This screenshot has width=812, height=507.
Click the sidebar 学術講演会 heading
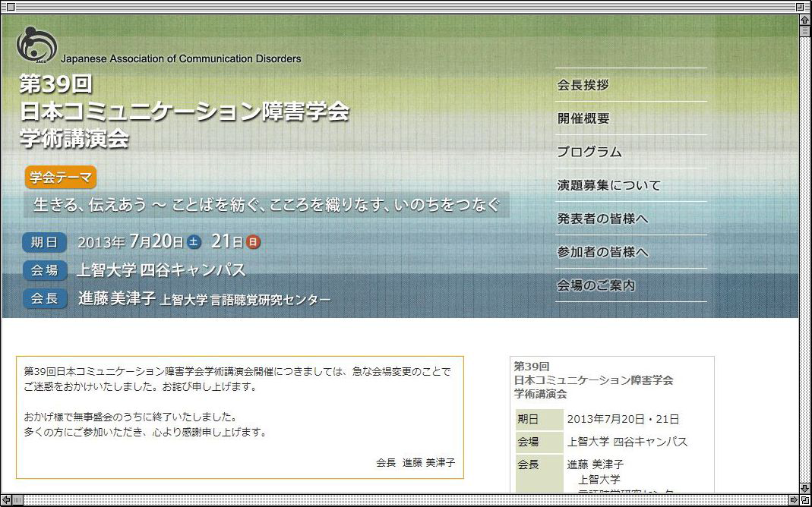click(540, 394)
